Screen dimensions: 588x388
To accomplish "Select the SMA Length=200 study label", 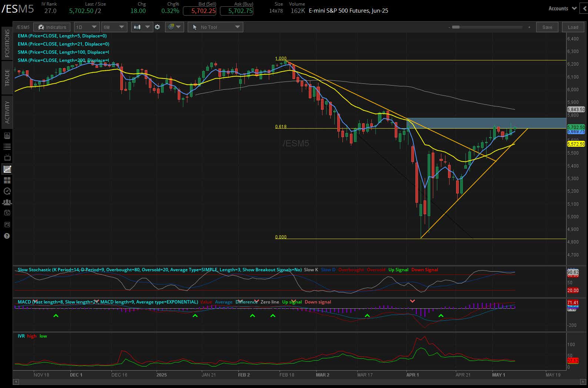I will (63, 60).
